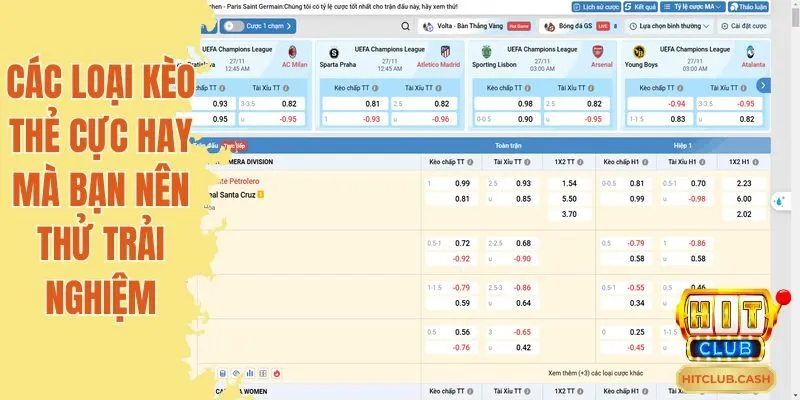Click the Arsenal team crest
The image size is (800, 400).
point(598,52)
